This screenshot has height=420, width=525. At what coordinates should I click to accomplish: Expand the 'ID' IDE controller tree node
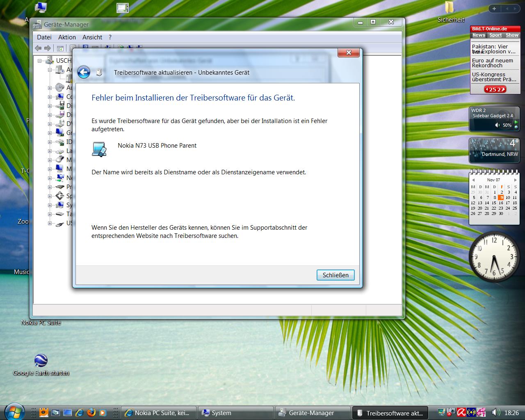click(x=50, y=142)
